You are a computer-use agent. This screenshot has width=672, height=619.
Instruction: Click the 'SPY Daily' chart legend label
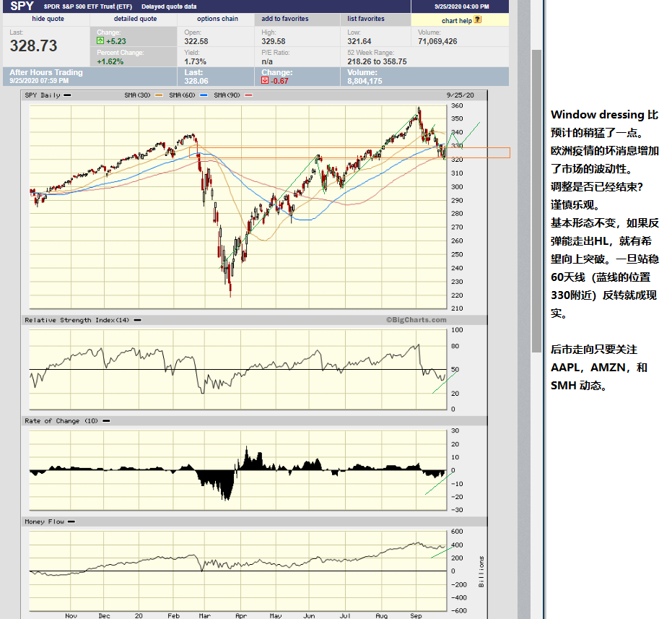[43, 95]
